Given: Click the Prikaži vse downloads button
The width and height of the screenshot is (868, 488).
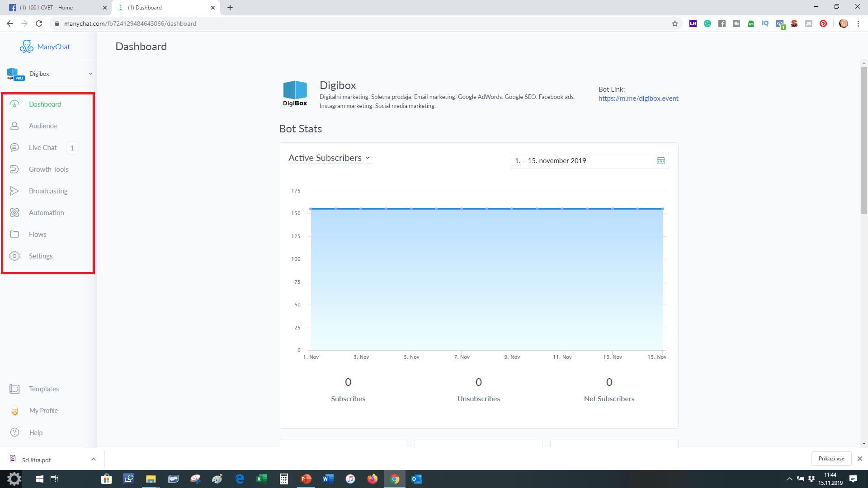Looking at the screenshot, I should pos(831,459).
